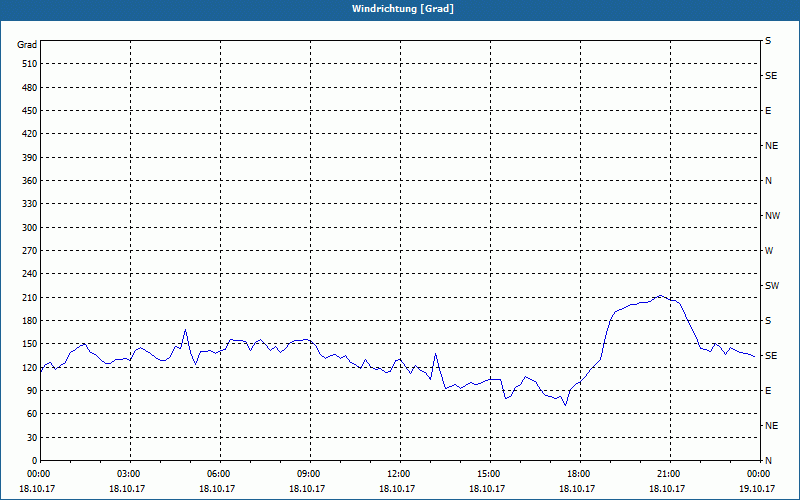
Task: Pick the 390 degree axis label
Action: 29,157
